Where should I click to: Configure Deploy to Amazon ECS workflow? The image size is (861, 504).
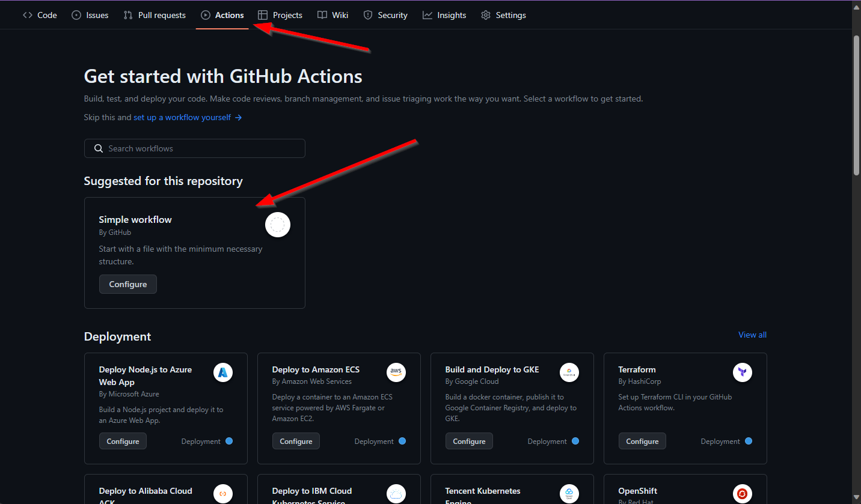[296, 442]
